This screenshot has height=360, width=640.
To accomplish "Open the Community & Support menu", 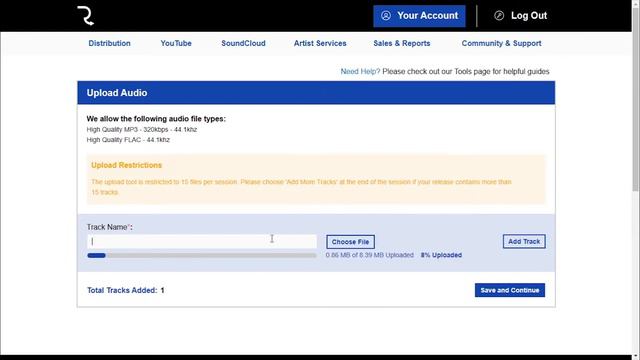I will point(501,43).
